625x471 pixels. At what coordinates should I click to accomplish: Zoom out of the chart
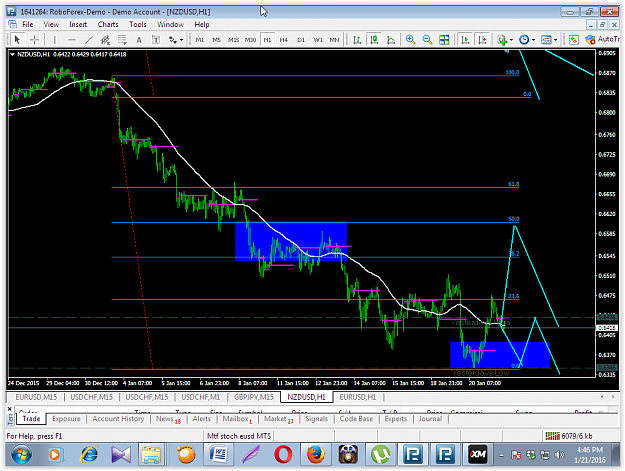pos(427,39)
